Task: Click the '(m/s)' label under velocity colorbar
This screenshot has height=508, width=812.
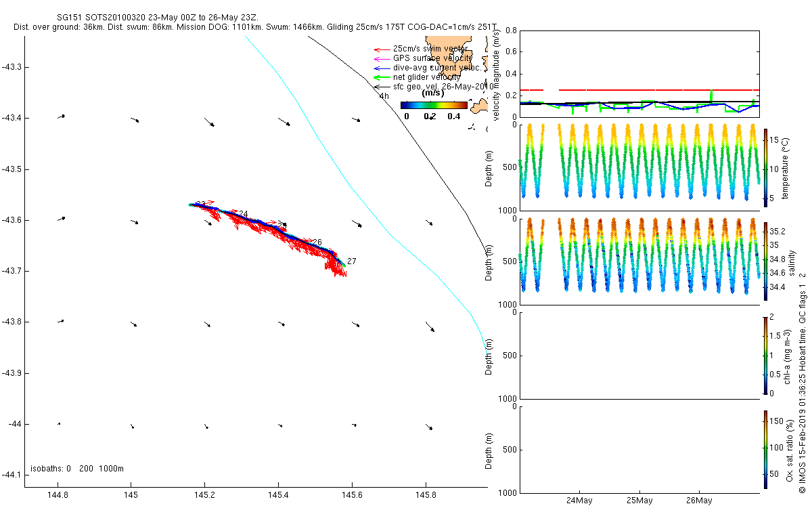Action: [433, 94]
